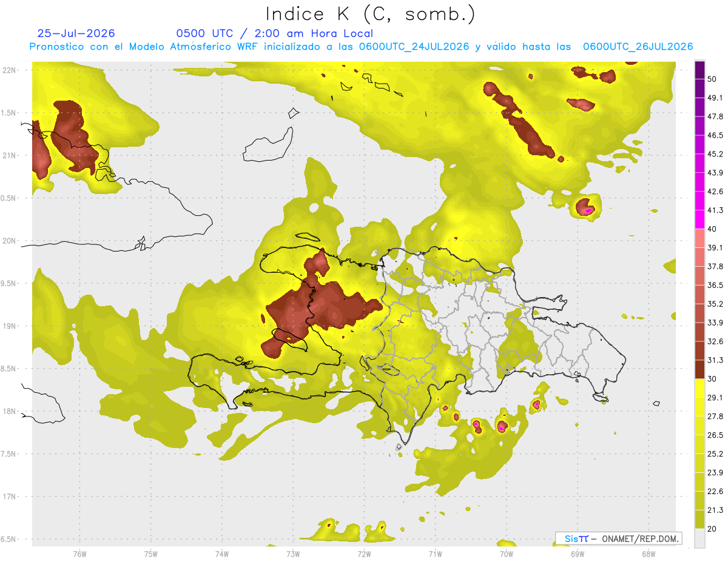Screen dimensions: 728x562
Task: Click the 21.3 value on the color scale
Action: click(x=715, y=510)
